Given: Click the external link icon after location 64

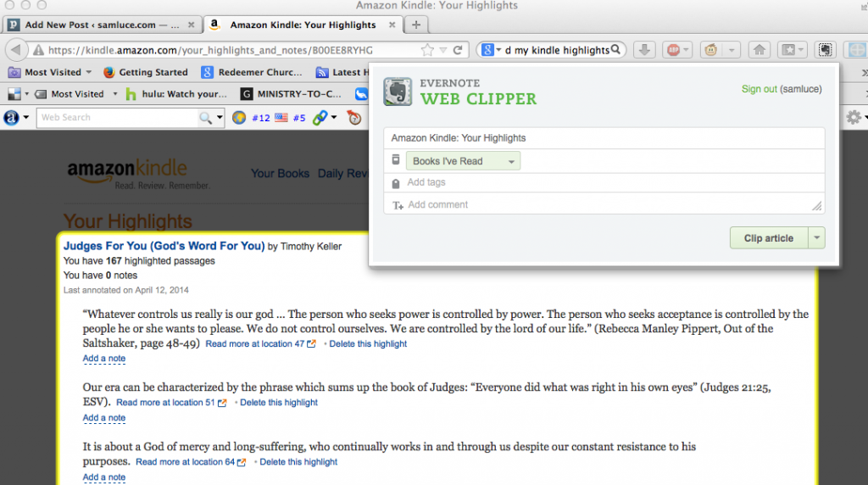Looking at the screenshot, I should point(242,462).
